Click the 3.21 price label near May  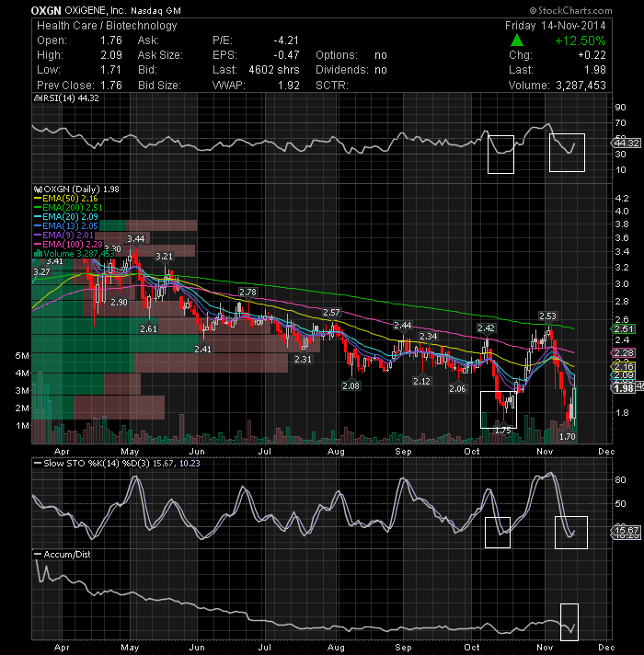[x=164, y=256]
